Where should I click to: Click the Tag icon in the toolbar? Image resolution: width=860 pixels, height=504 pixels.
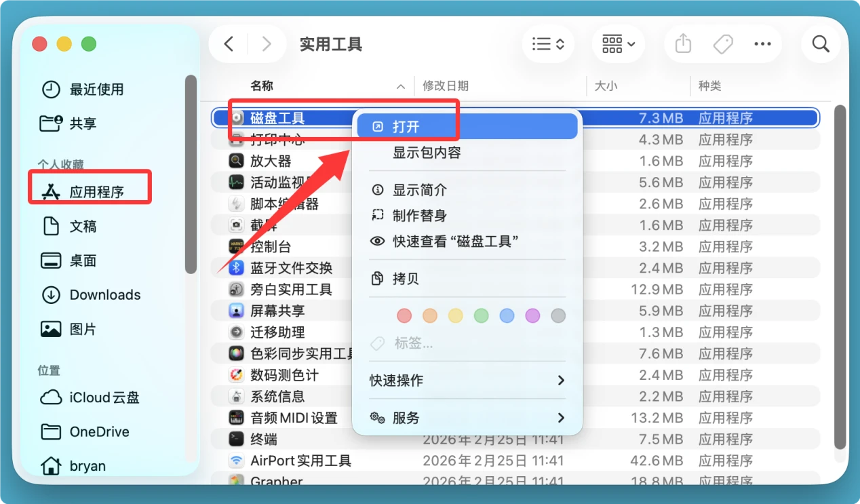click(x=722, y=43)
